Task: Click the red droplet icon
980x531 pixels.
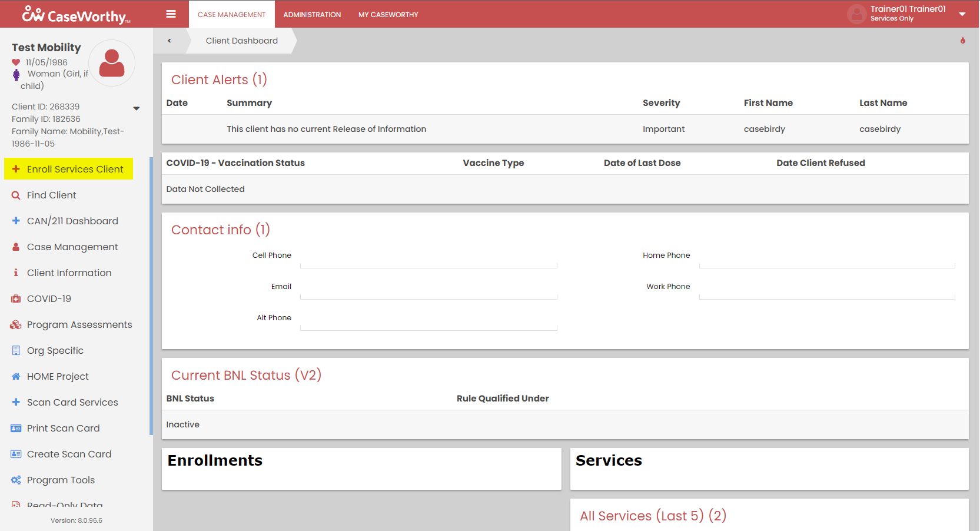Action: pyautogui.click(x=963, y=41)
